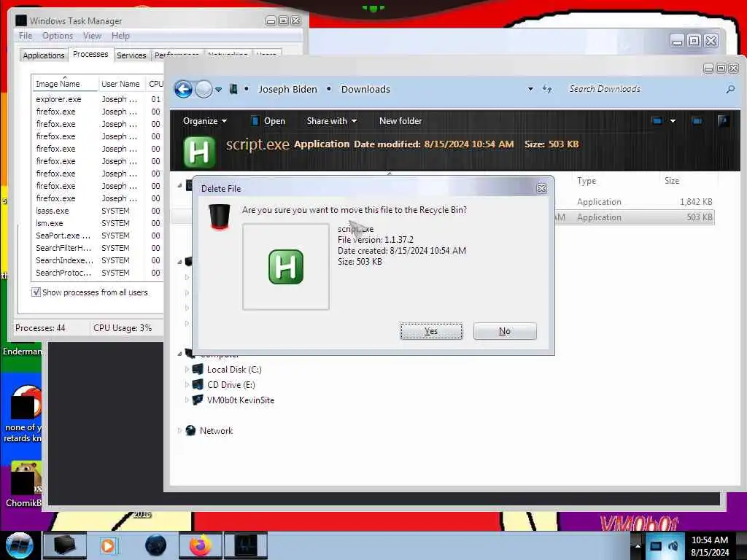Screen dimensions: 747x560
Task: Open Task Manager Help menu
Action: 120,36
